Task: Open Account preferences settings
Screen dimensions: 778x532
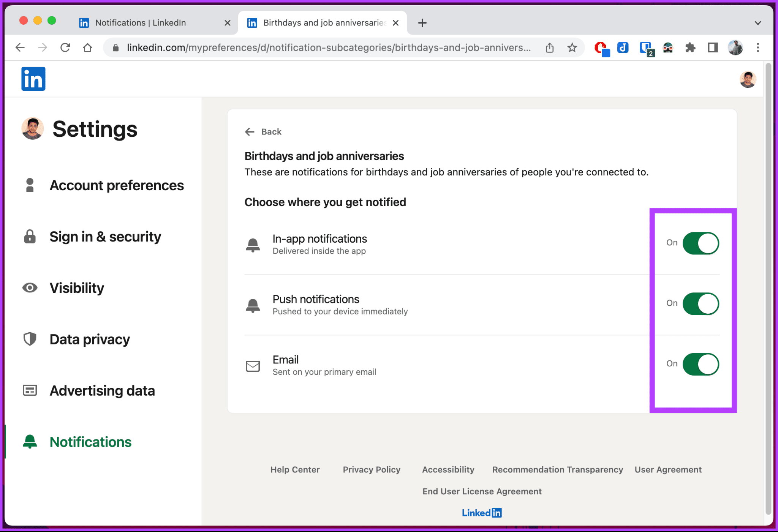Action: [x=117, y=185]
